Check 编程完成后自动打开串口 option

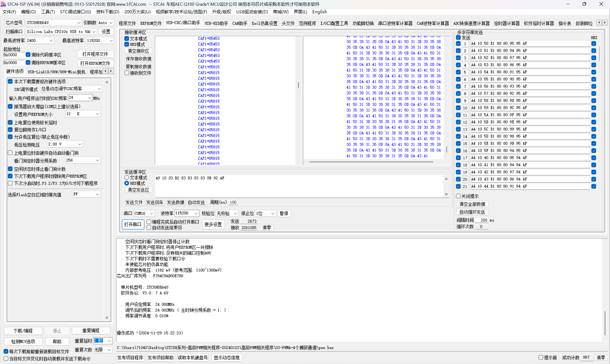point(149,222)
